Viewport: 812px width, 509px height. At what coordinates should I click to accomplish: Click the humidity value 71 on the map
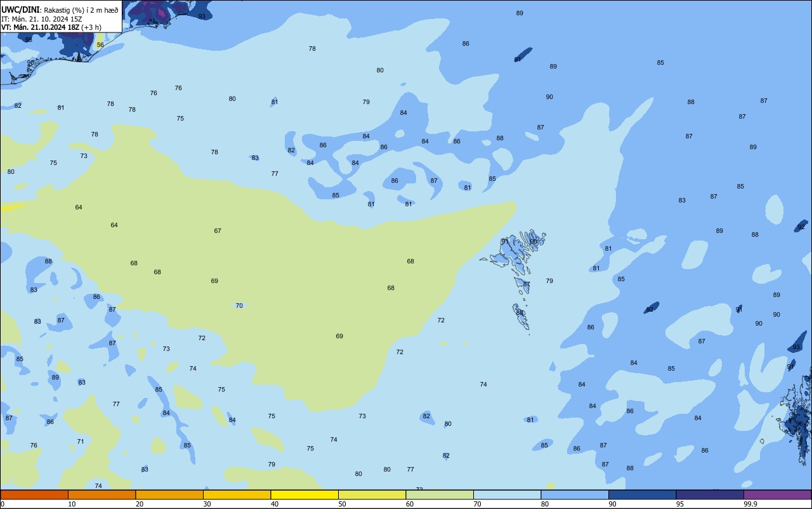[81, 442]
